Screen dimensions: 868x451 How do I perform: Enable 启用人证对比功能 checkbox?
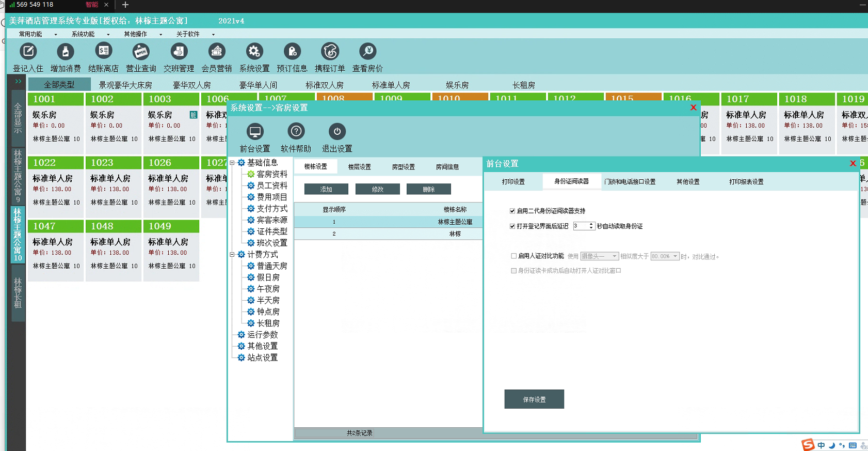pyautogui.click(x=513, y=256)
